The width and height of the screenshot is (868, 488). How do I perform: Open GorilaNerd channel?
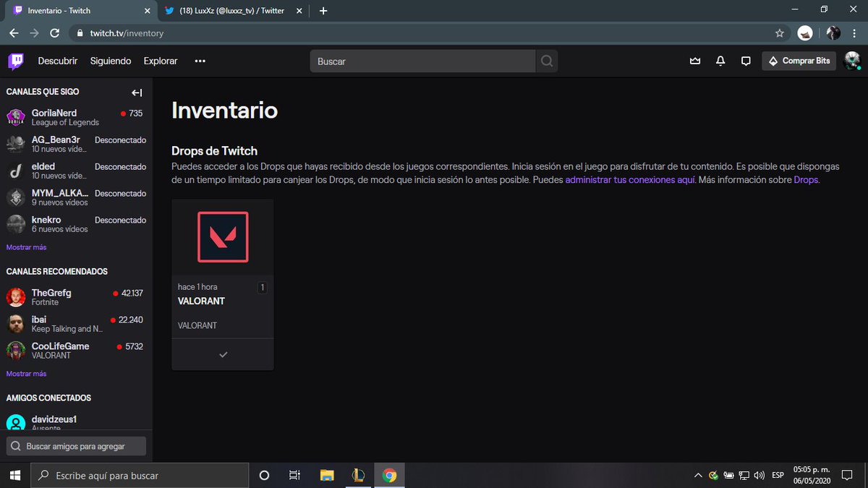coord(76,117)
